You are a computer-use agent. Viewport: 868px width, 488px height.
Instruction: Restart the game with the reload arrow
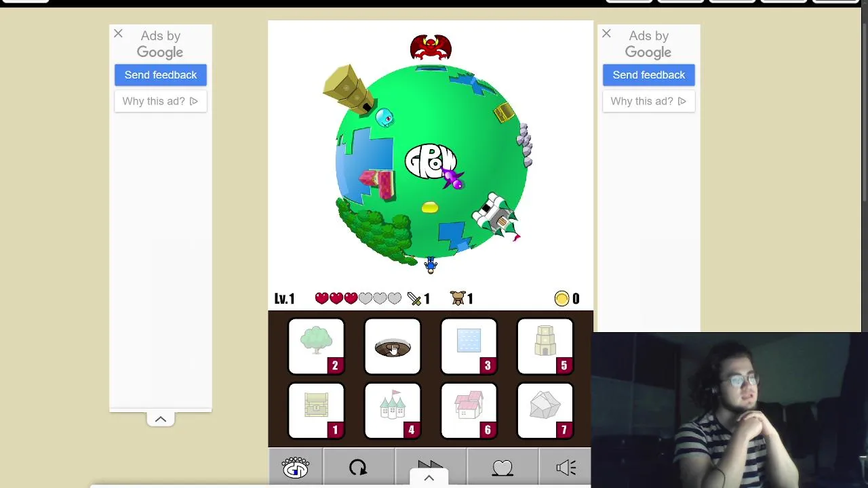tap(358, 468)
